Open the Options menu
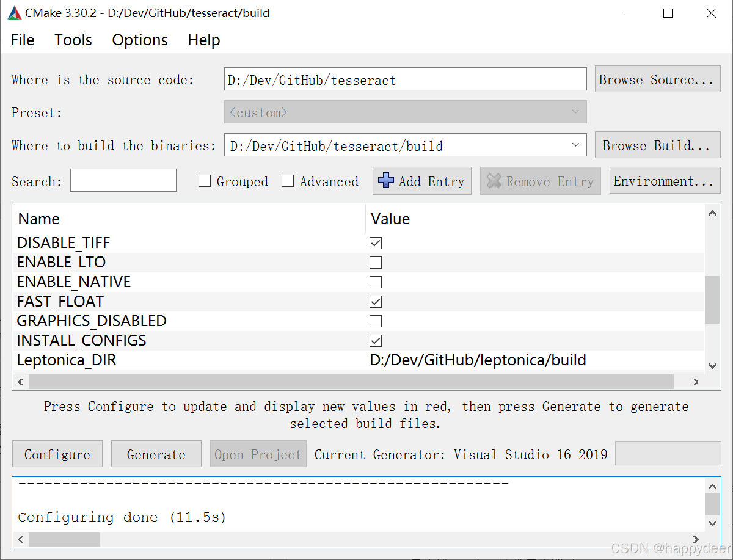 coord(140,40)
